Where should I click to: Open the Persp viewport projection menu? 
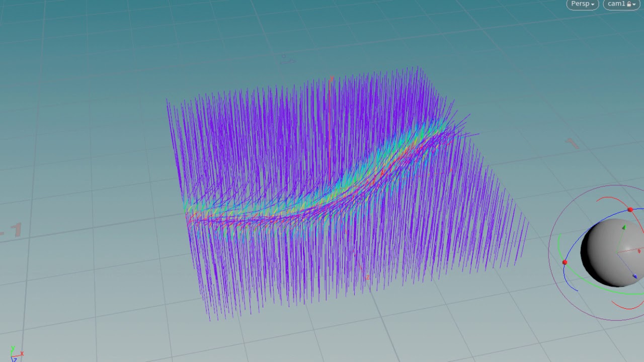point(582,4)
